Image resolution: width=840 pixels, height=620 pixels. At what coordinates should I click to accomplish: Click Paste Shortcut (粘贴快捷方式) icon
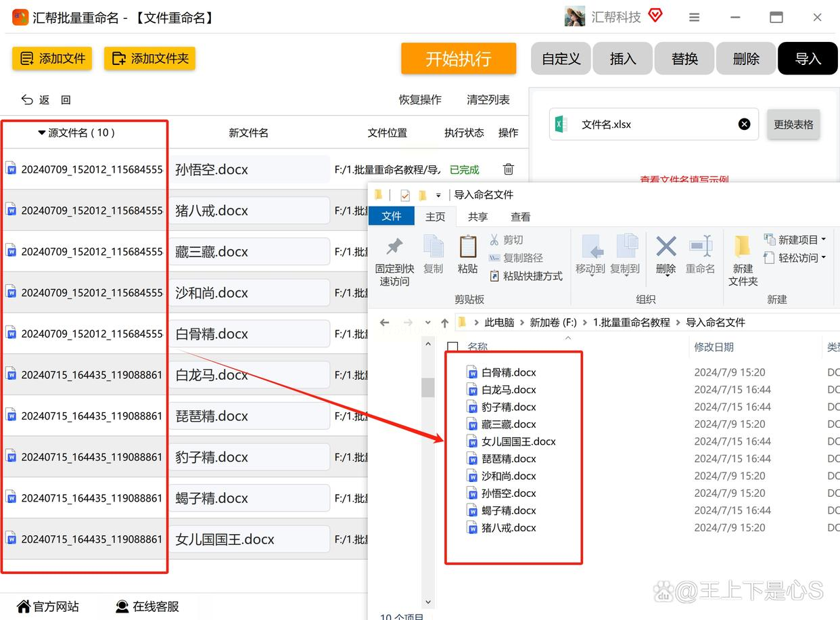(x=494, y=276)
